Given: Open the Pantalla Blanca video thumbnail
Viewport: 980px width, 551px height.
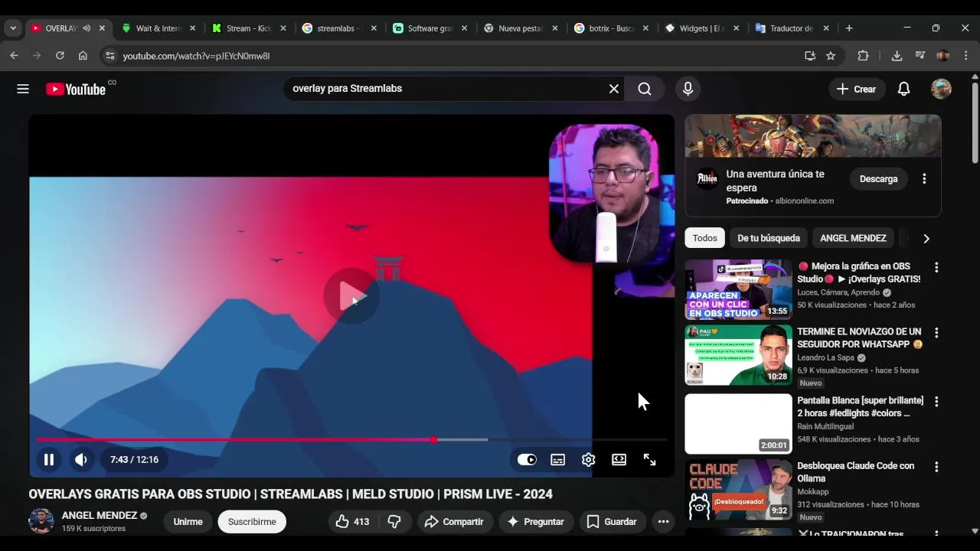Looking at the screenshot, I should click(x=738, y=424).
